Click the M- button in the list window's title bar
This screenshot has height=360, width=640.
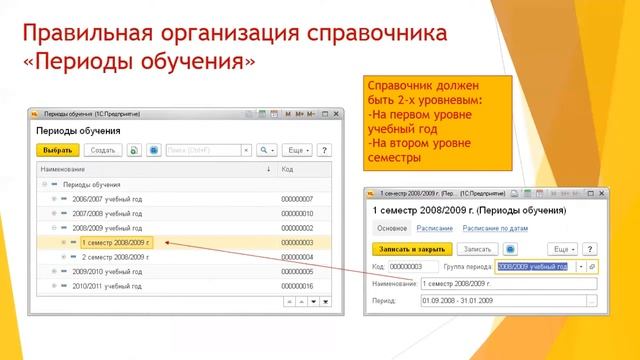311,114
